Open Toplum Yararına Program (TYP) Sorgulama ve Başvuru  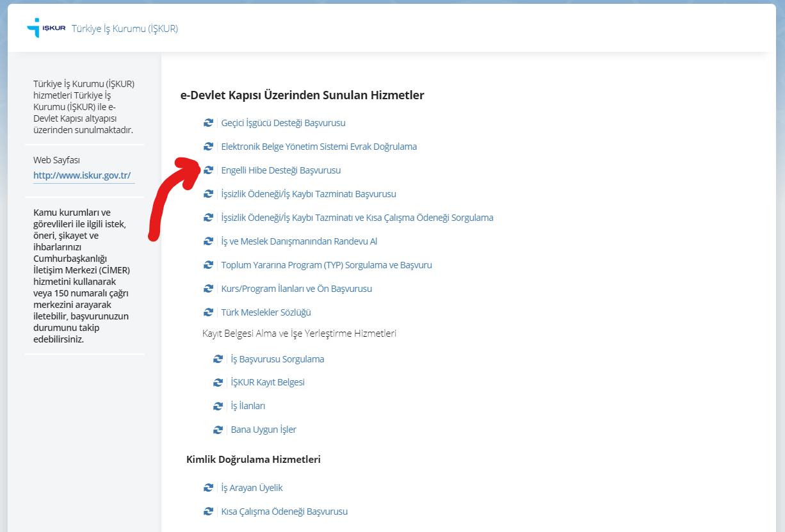coord(327,265)
